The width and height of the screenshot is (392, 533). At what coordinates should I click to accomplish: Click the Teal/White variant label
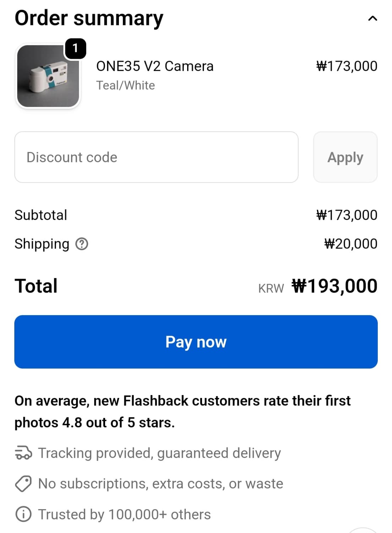(125, 85)
